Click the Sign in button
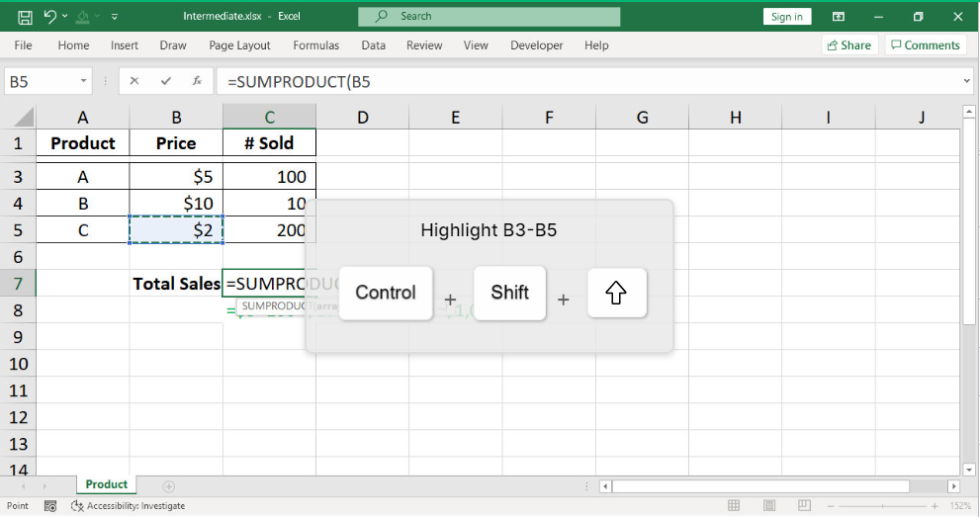 click(x=787, y=16)
